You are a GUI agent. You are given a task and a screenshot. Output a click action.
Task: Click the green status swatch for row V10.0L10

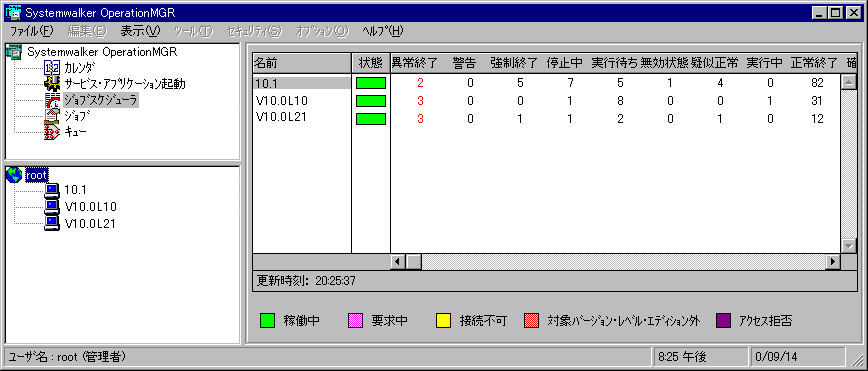[371, 101]
